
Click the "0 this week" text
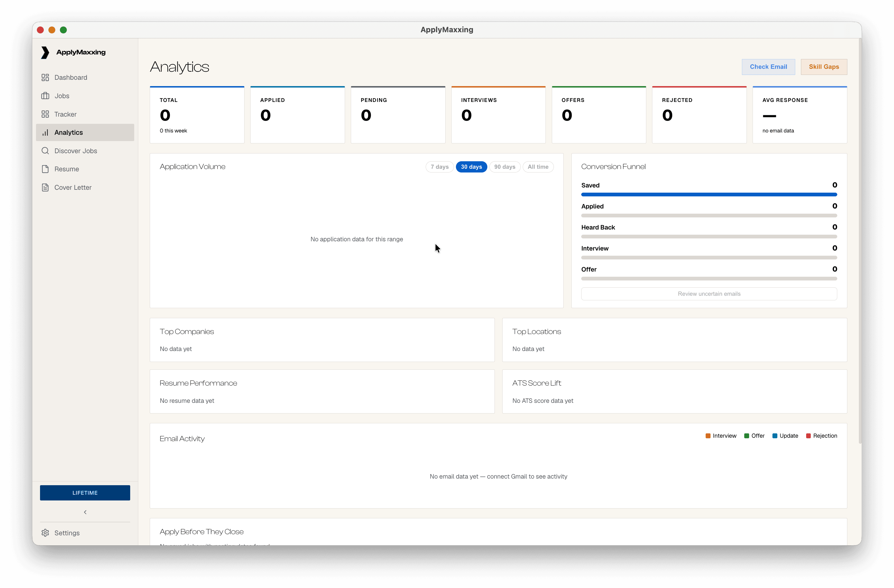173,131
